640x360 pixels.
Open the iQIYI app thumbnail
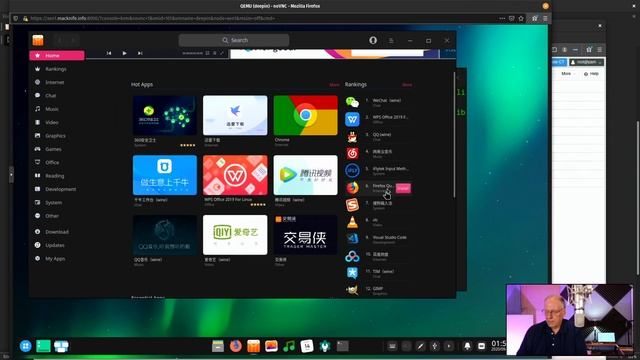point(235,235)
